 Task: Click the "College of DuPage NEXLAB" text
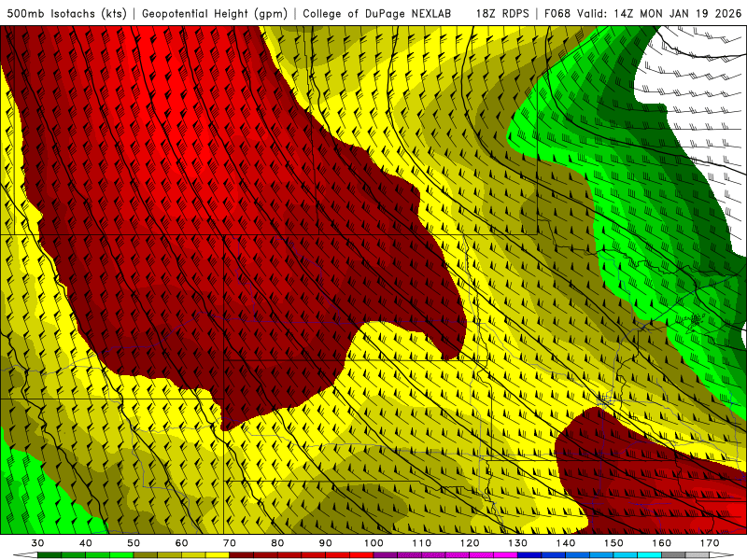click(x=377, y=13)
